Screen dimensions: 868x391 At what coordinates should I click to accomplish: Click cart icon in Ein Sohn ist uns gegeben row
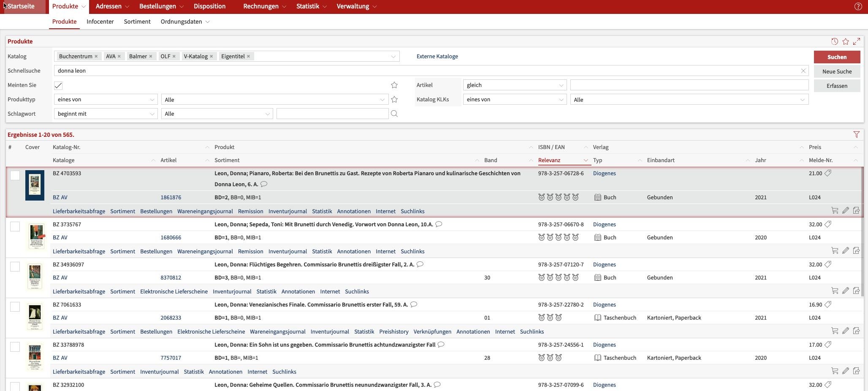click(x=835, y=371)
